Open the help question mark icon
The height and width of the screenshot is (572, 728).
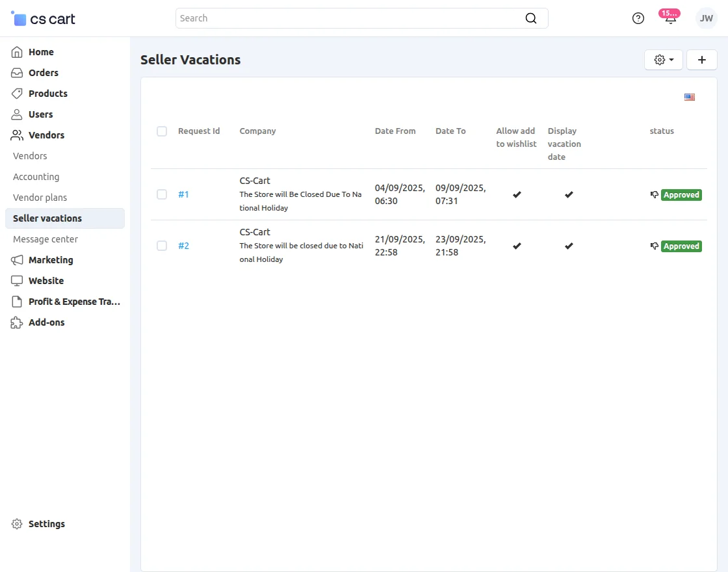pyautogui.click(x=638, y=18)
